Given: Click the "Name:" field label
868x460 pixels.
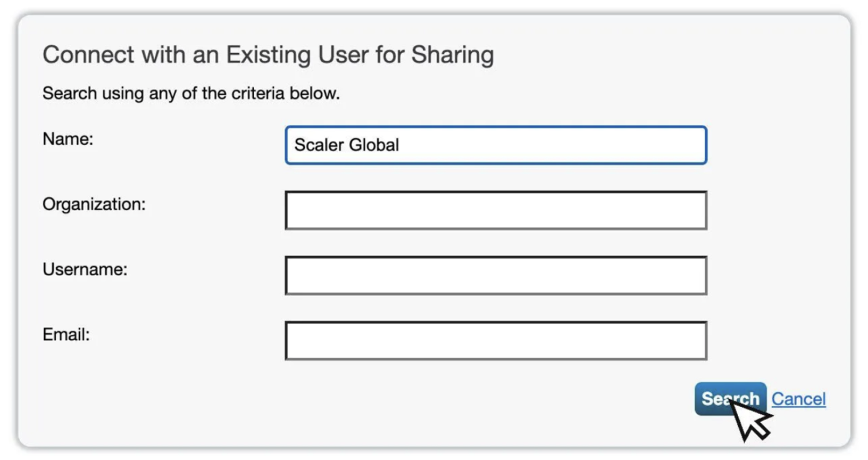Looking at the screenshot, I should tap(68, 139).
